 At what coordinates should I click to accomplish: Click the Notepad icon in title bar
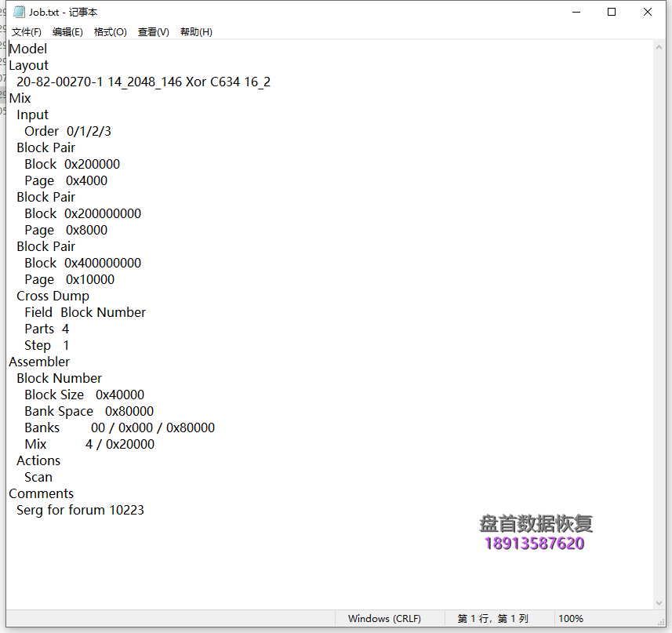19,12
